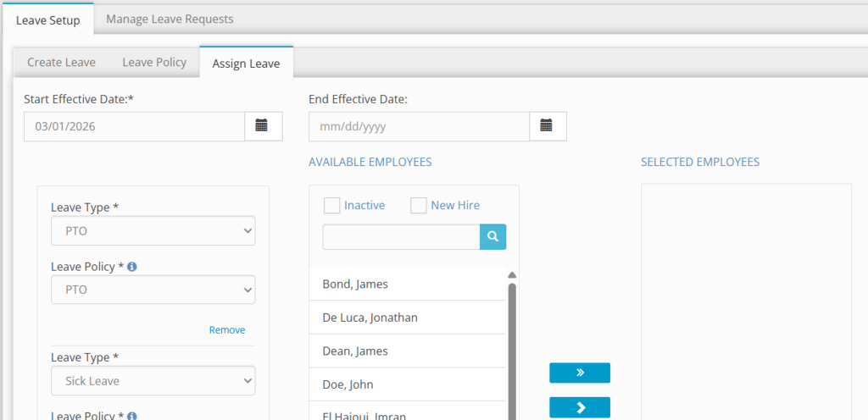Move selected employee with single-arrow button
The width and height of the screenshot is (868, 420).
[x=579, y=407]
